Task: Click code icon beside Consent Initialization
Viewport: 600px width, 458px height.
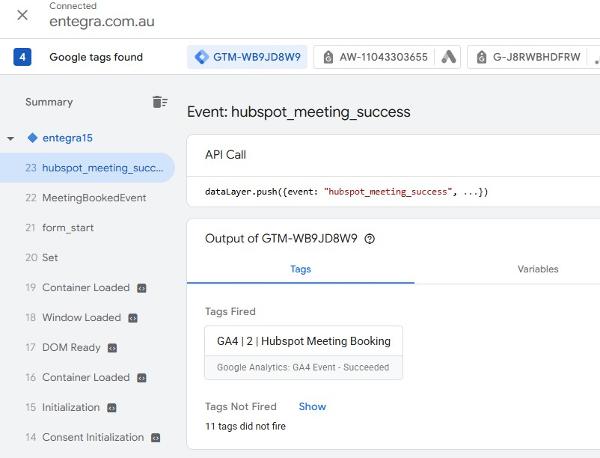Action: [153, 438]
